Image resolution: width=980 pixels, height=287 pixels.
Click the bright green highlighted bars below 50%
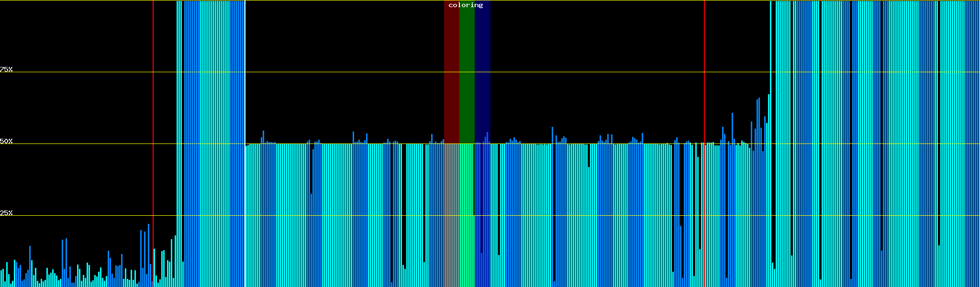tap(467, 215)
